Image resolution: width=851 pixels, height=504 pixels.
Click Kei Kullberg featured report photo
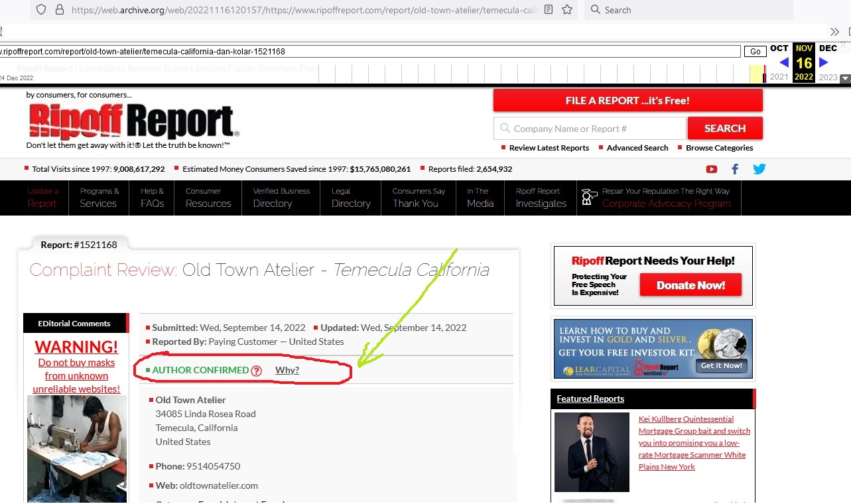pos(592,452)
